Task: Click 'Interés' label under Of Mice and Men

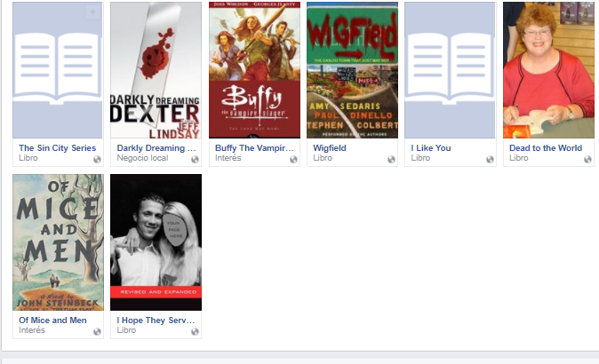Action: 32,330
